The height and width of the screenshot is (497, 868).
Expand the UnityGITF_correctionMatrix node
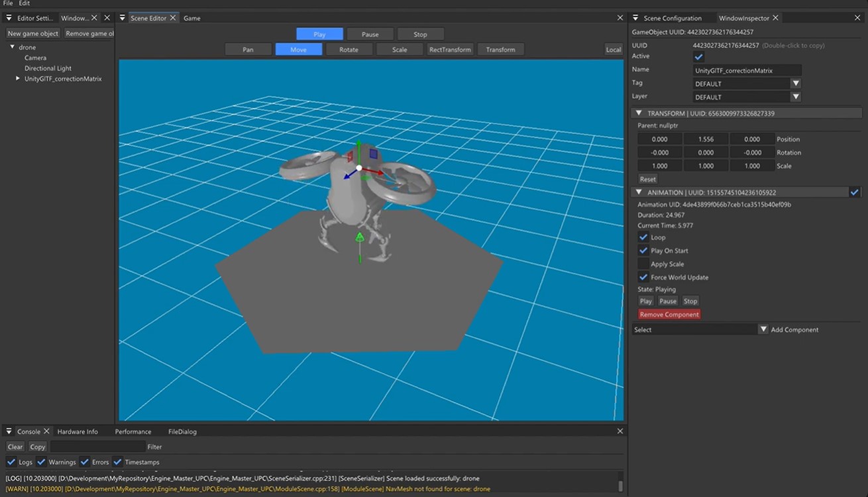(x=18, y=79)
